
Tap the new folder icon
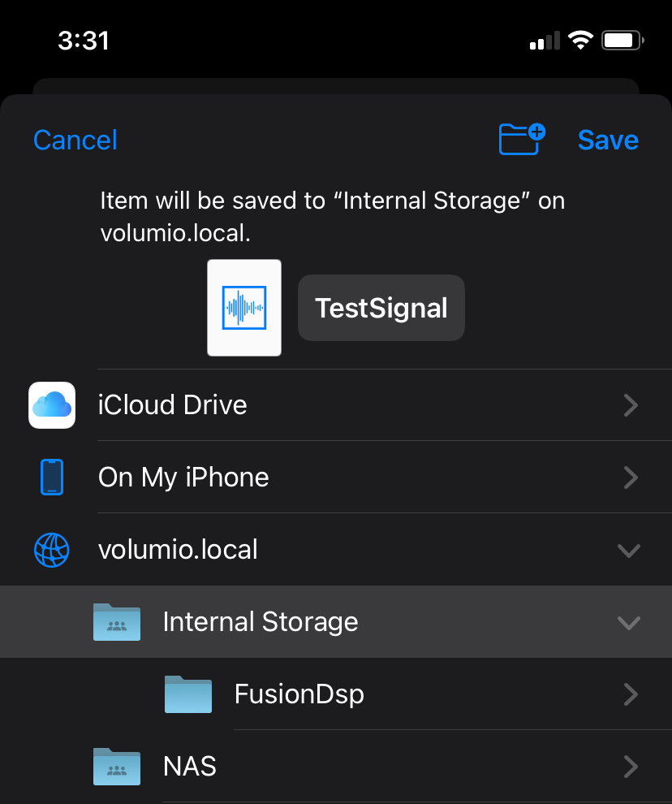coord(522,139)
